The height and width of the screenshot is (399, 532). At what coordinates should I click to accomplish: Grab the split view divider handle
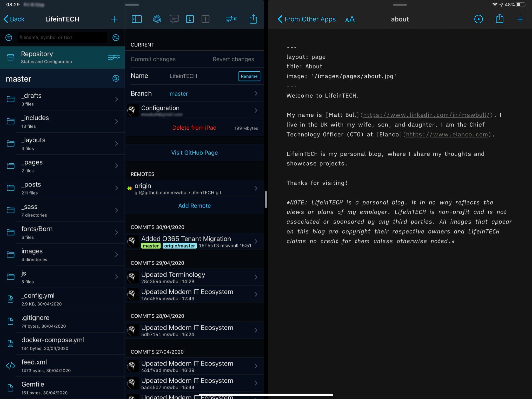pos(266,199)
